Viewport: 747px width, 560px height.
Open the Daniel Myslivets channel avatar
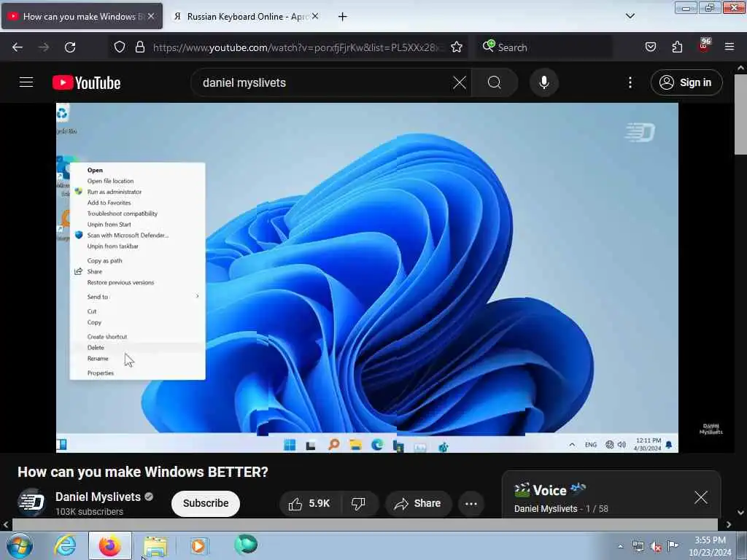pyautogui.click(x=31, y=502)
